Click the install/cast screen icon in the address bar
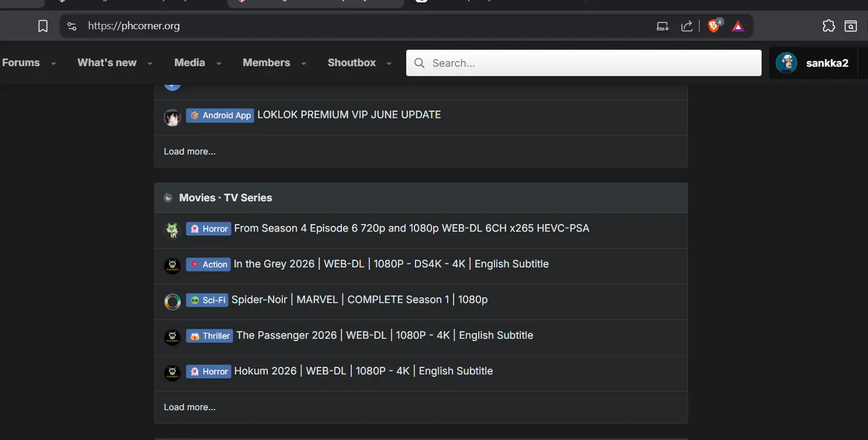Viewport: 868px width, 440px height. coord(662,26)
